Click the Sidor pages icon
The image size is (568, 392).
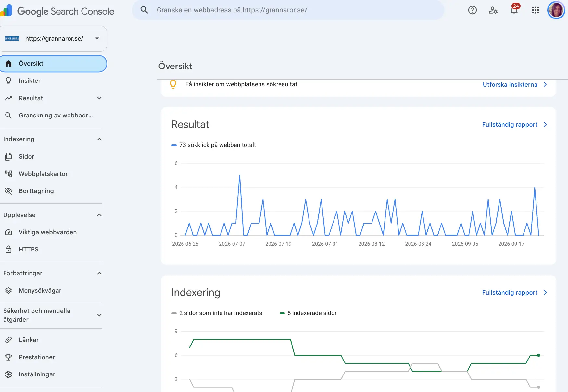(x=8, y=157)
